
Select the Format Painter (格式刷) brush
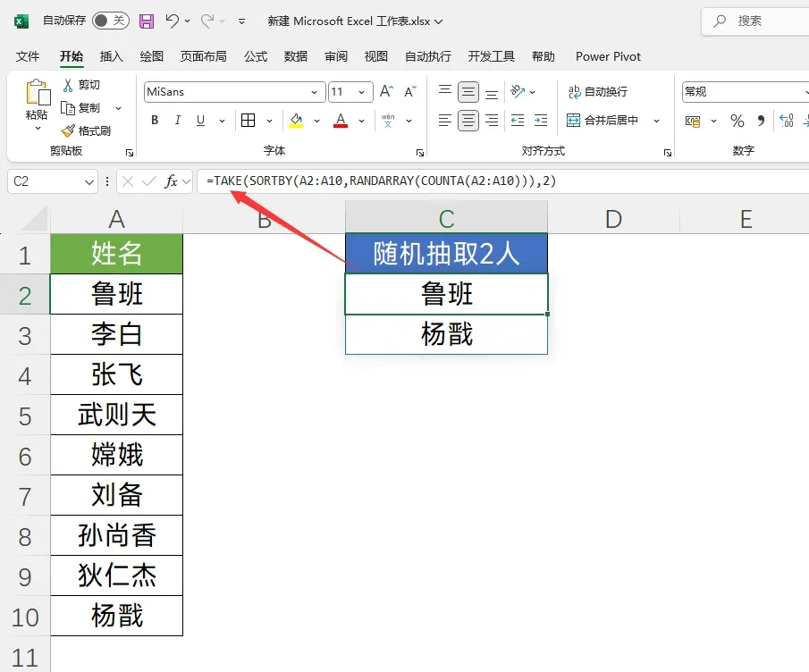tap(68, 131)
